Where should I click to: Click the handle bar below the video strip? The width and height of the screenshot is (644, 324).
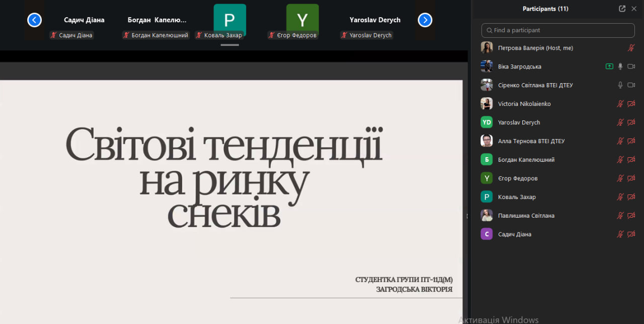[229, 45]
